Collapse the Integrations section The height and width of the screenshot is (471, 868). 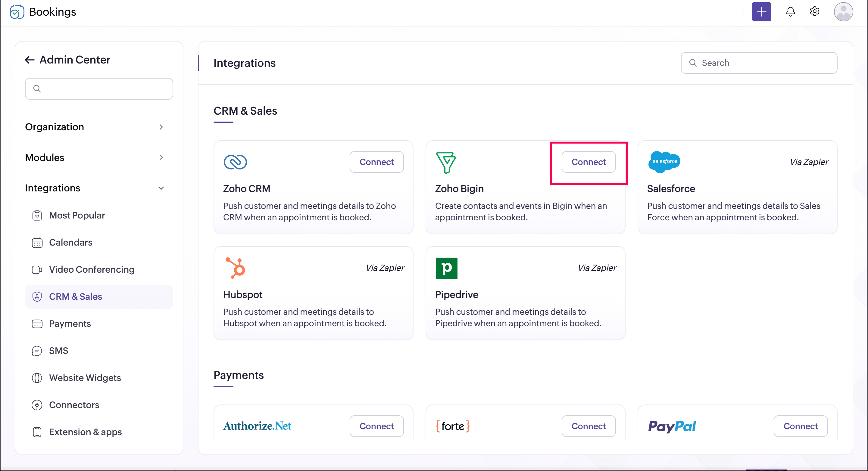click(161, 188)
